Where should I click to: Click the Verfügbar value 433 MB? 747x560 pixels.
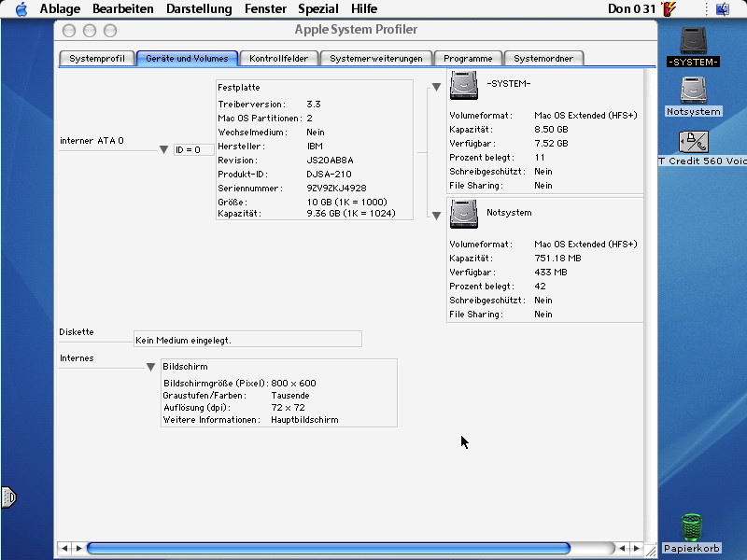551,273
